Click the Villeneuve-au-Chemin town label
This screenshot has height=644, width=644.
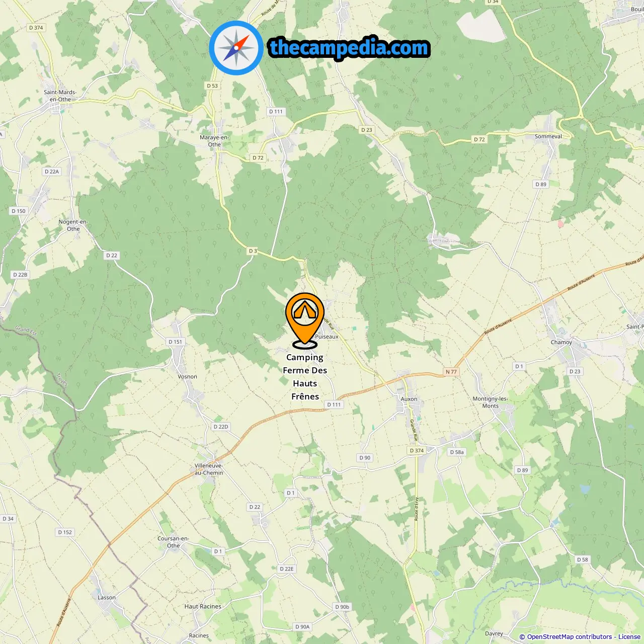[209, 469]
